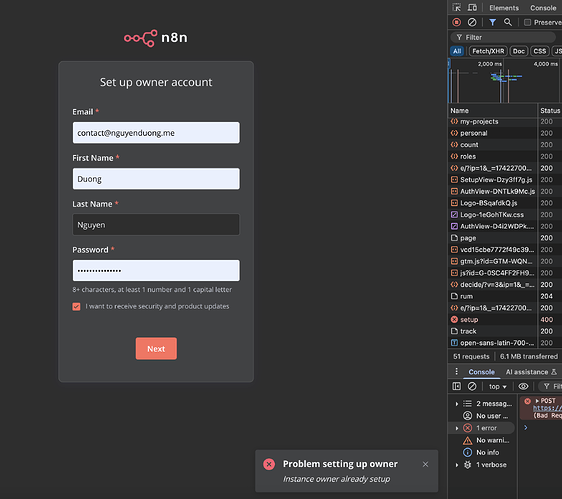Image resolution: width=562 pixels, height=499 pixels.
Task: Click the console live expression eye icon
Action: (523, 386)
